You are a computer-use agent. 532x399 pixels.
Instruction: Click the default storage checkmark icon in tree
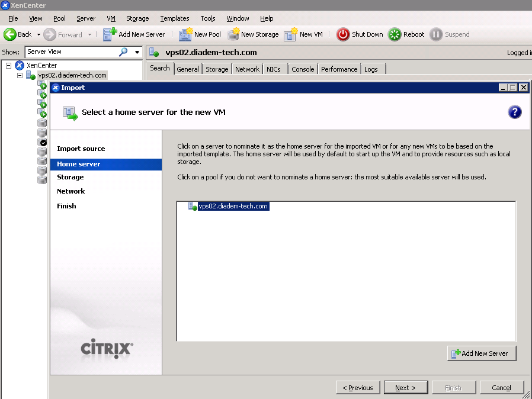(43, 143)
